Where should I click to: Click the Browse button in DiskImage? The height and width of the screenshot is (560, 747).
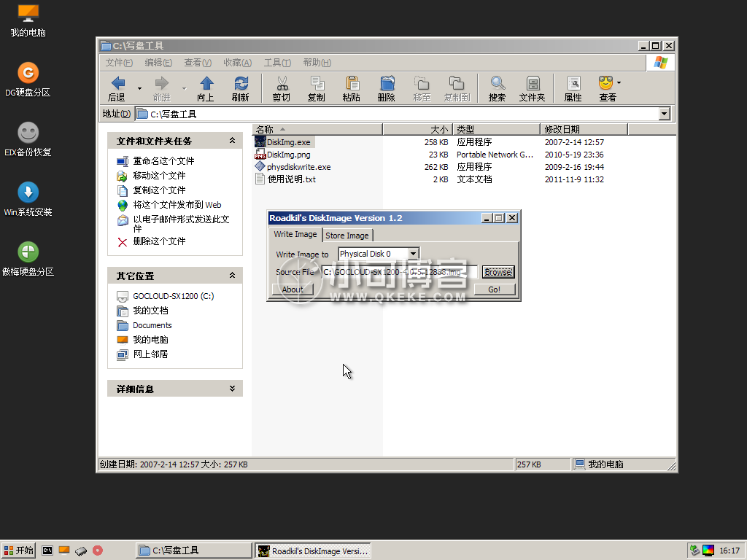pyautogui.click(x=498, y=272)
